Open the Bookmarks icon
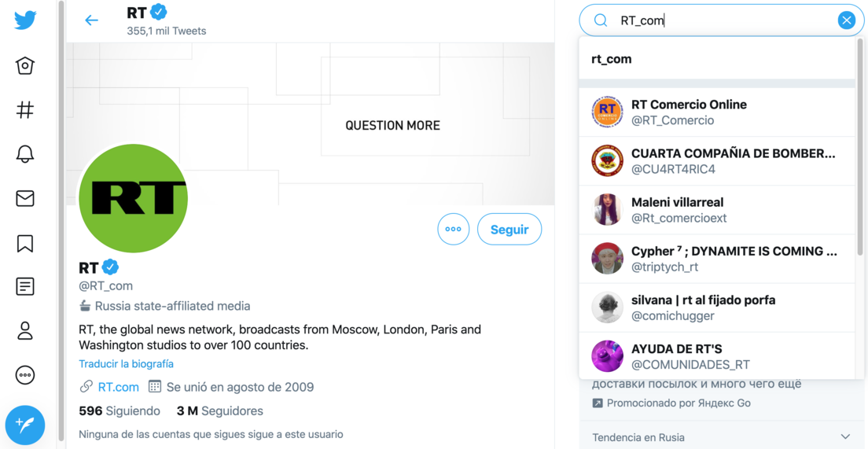Image resolution: width=868 pixels, height=449 pixels. point(25,244)
